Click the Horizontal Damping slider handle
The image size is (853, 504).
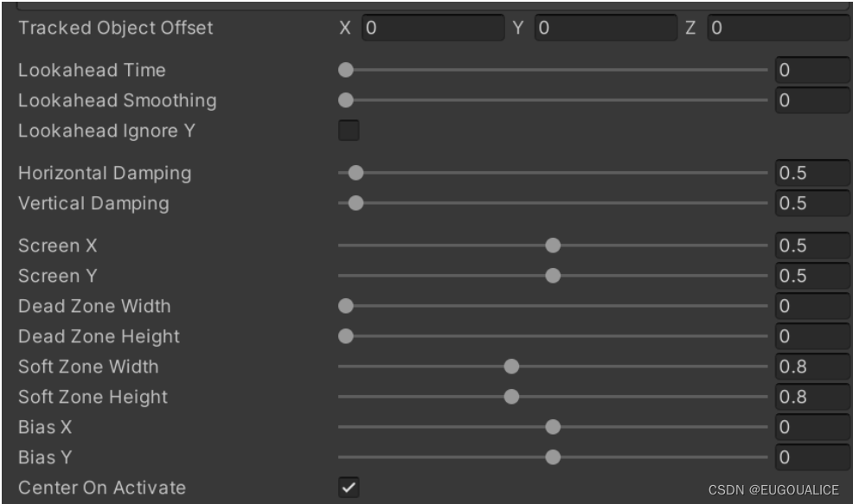click(x=356, y=173)
